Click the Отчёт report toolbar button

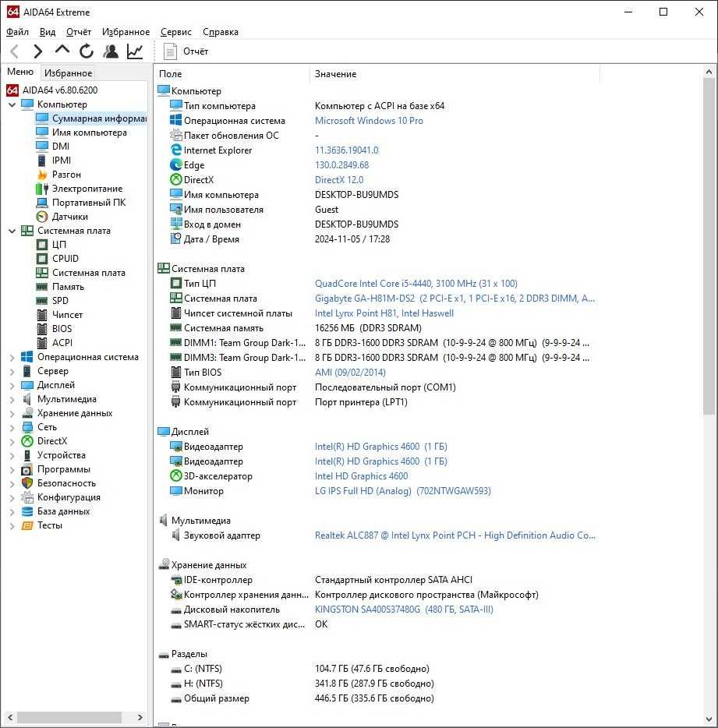coord(186,51)
